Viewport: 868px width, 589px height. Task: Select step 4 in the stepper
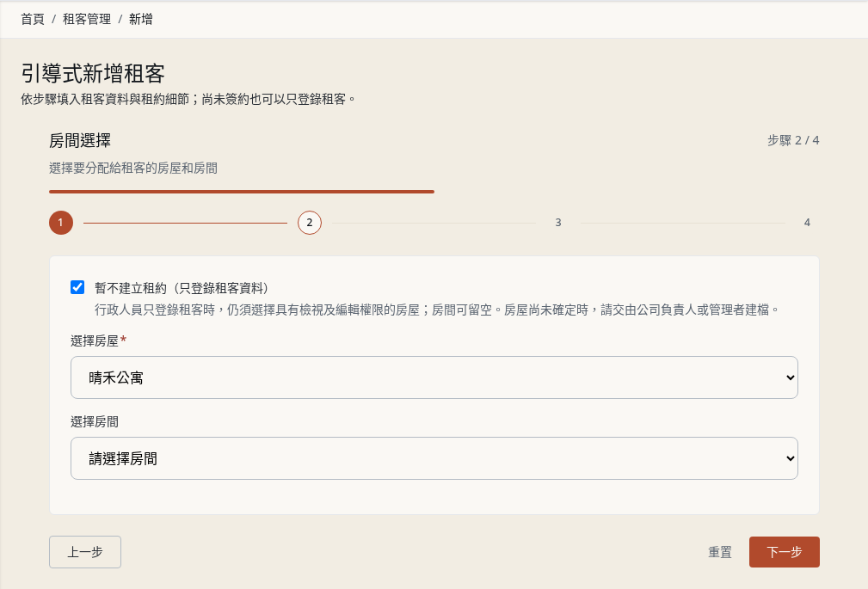[x=807, y=223]
